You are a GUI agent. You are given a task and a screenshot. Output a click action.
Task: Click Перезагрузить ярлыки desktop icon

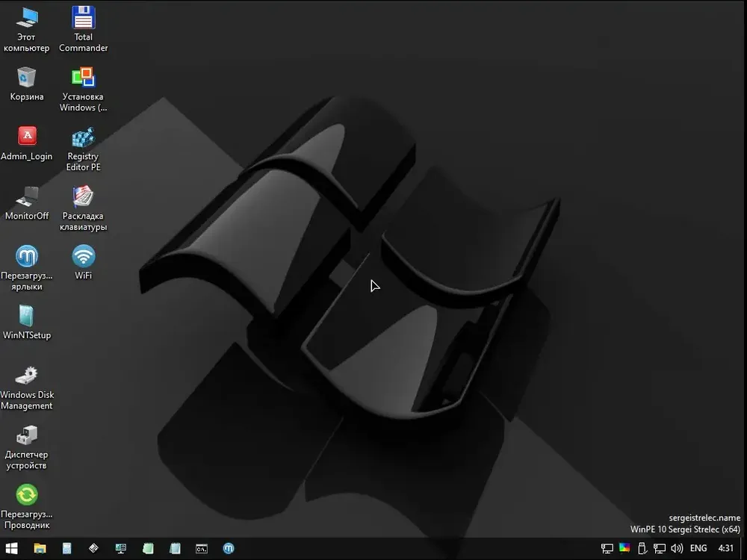pos(27,268)
